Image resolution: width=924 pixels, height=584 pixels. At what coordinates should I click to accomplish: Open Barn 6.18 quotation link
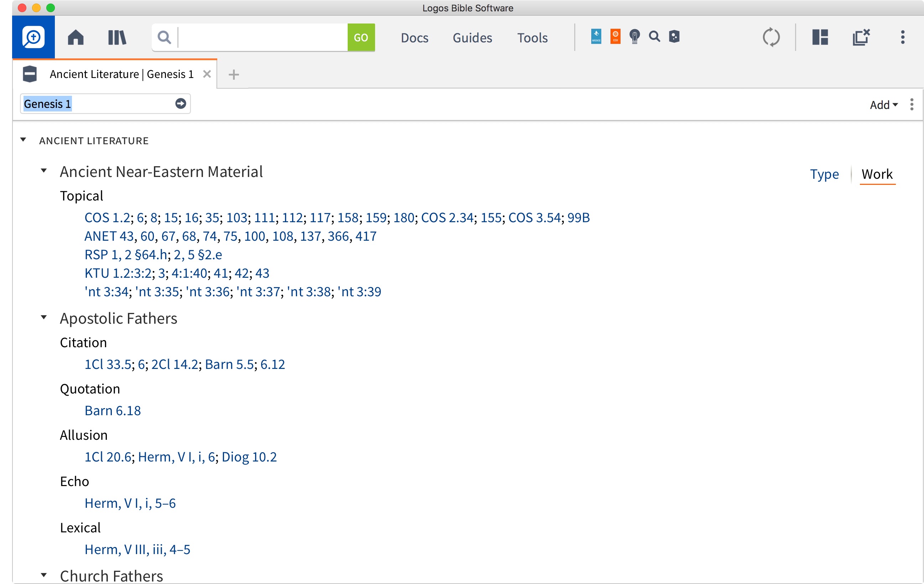coord(113,411)
